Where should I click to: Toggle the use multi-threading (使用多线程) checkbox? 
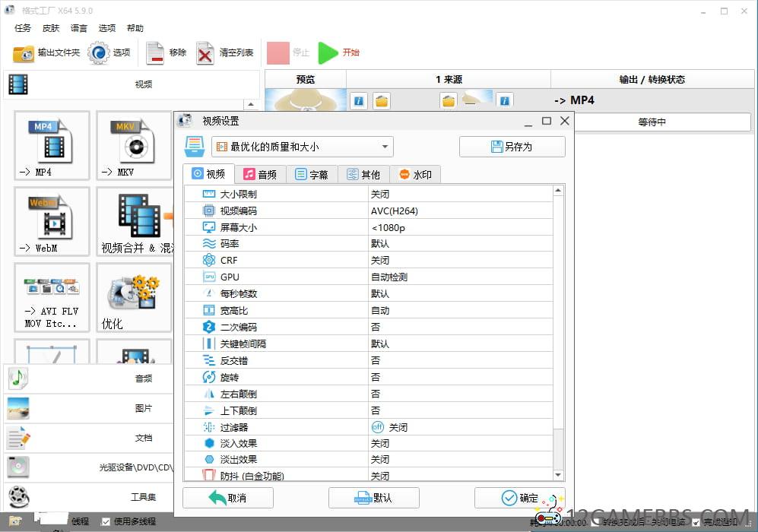(x=106, y=521)
